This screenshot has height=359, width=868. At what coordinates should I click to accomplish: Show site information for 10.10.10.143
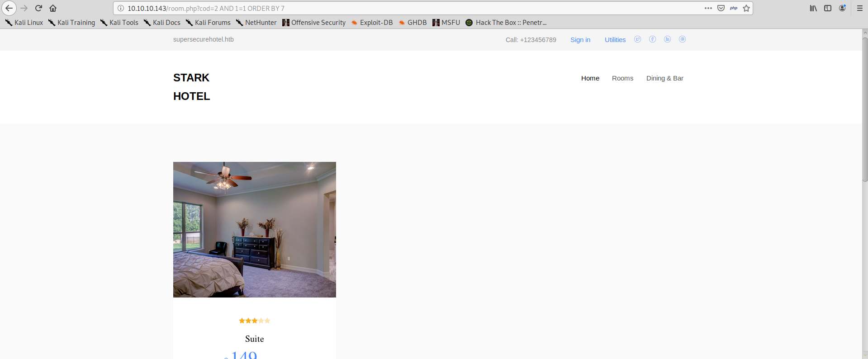120,8
